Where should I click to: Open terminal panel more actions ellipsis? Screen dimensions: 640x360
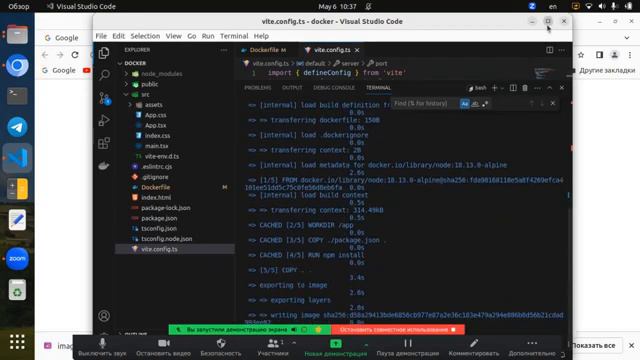(537, 88)
